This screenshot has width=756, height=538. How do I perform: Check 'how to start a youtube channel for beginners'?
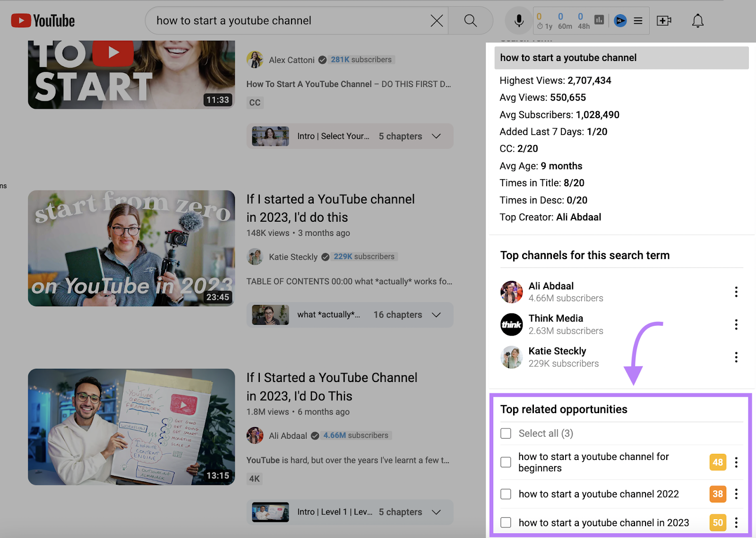(x=506, y=462)
